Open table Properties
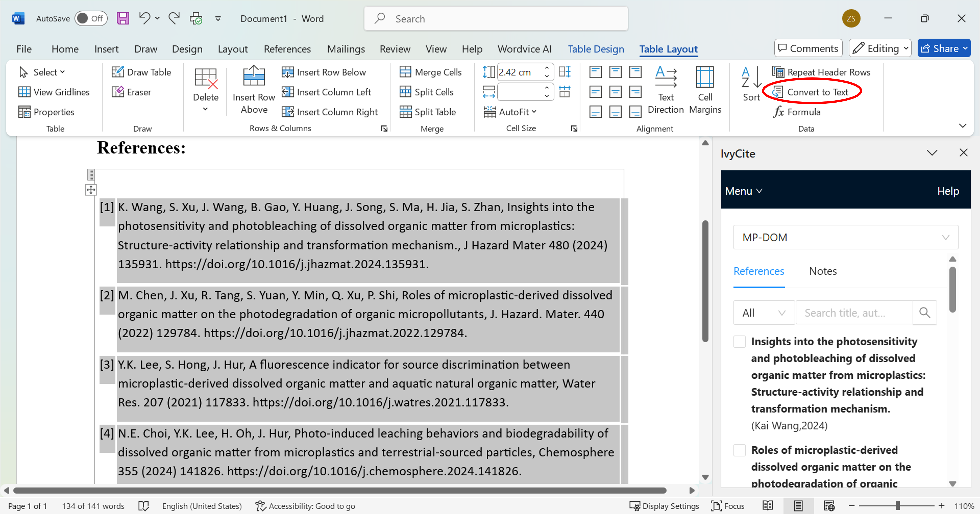This screenshot has height=514, width=980. click(x=46, y=112)
